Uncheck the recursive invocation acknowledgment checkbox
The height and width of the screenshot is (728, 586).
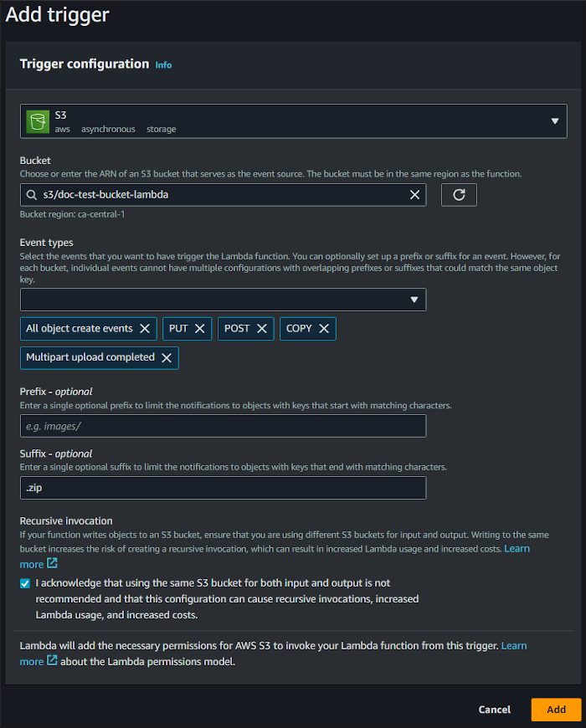pyautogui.click(x=25, y=583)
